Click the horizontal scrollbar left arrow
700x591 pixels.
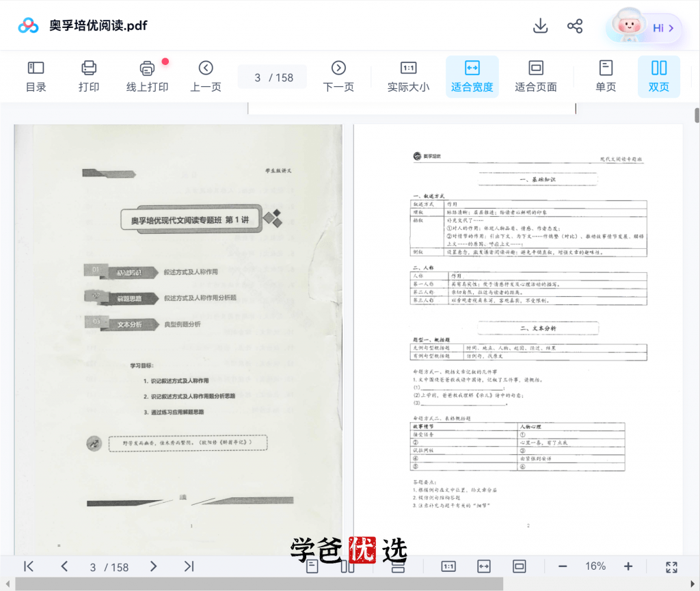pyautogui.click(x=7, y=583)
